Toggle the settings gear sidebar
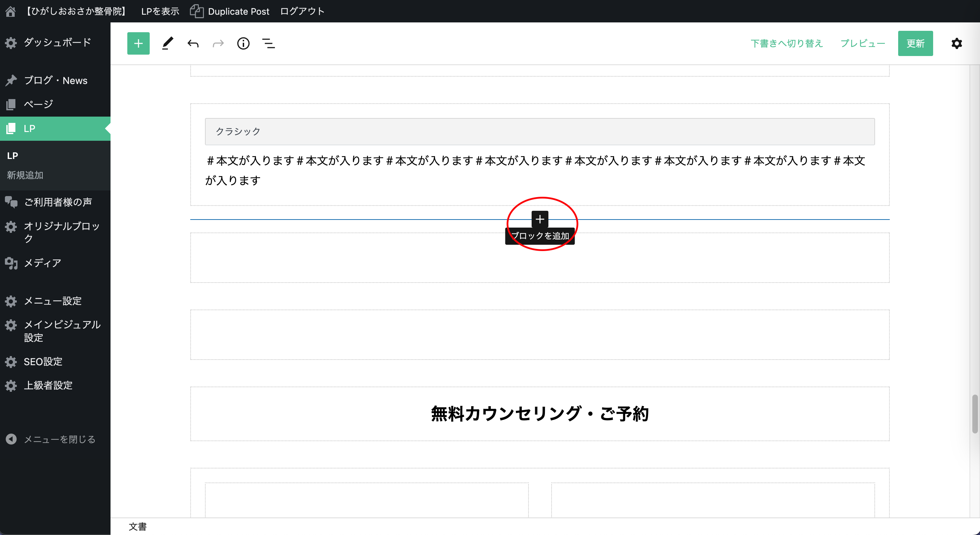 point(957,43)
